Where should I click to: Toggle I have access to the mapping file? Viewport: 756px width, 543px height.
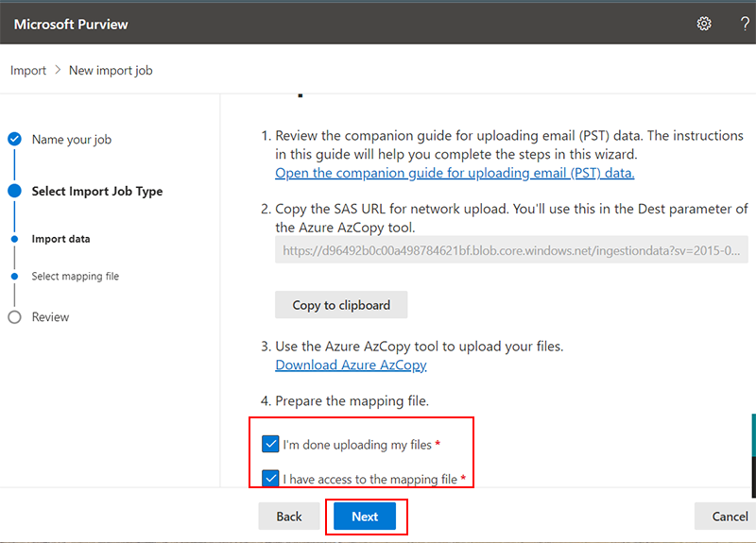(x=270, y=479)
